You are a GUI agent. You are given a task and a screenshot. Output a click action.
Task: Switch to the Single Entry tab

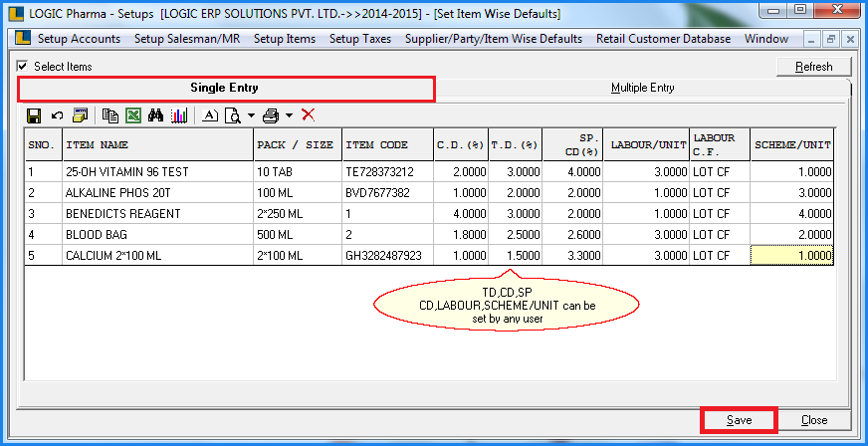click(x=226, y=89)
